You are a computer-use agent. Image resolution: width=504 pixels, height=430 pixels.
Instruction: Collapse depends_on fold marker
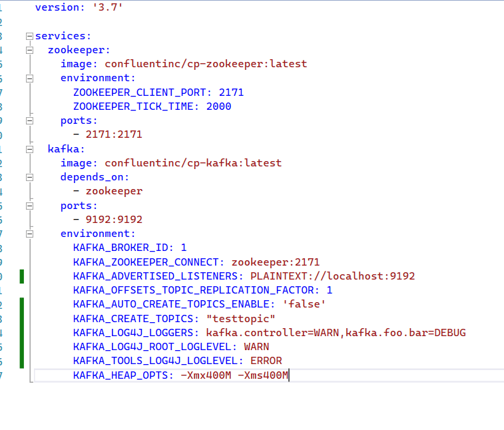pyautogui.click(x=29, y=178)
